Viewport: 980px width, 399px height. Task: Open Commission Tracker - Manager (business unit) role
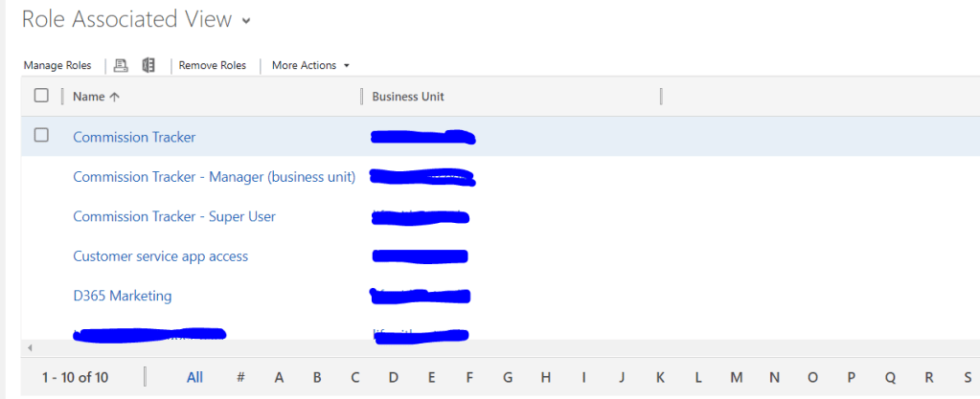click(214, 177)
